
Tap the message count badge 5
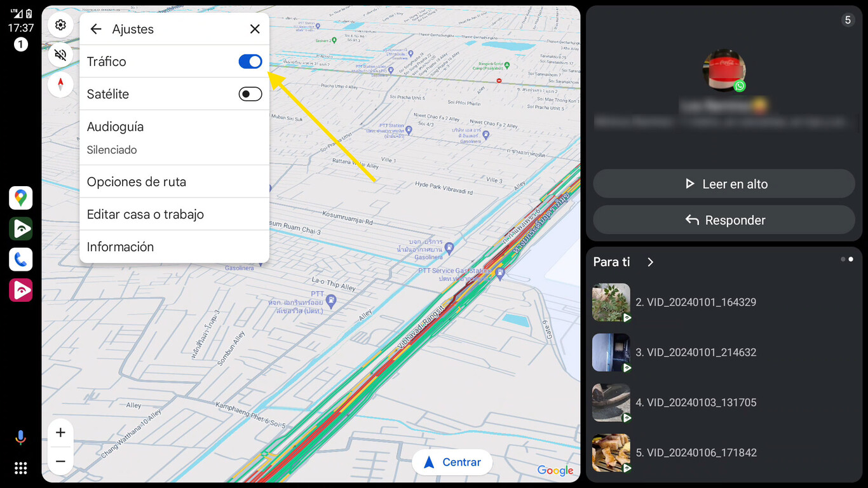(848, 20)
